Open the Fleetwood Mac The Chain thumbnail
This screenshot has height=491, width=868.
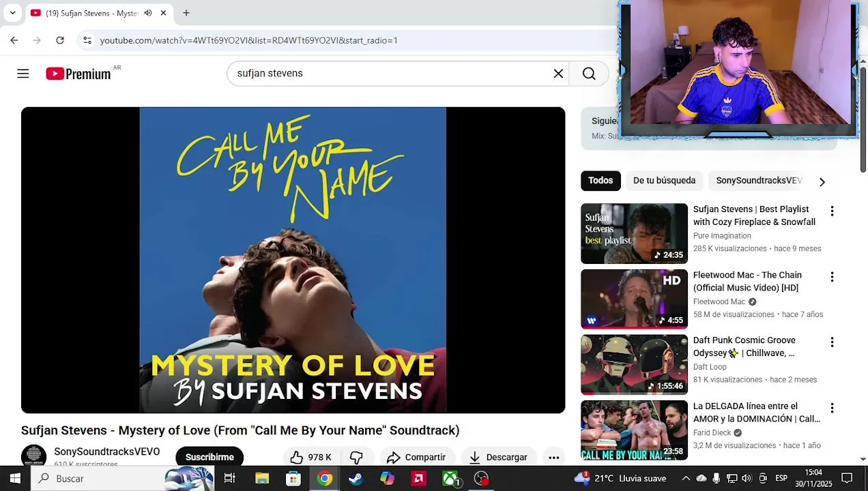634,299
